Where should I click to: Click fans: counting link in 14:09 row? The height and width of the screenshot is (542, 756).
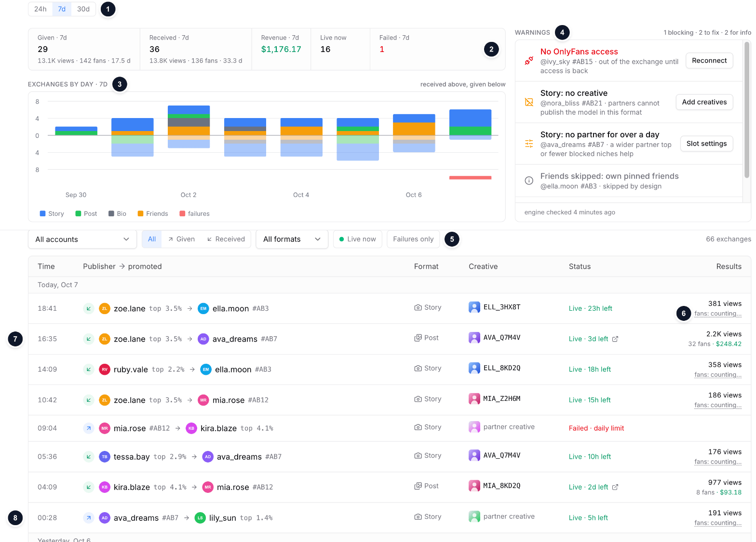pyautogui.click(x=718, y=375)
